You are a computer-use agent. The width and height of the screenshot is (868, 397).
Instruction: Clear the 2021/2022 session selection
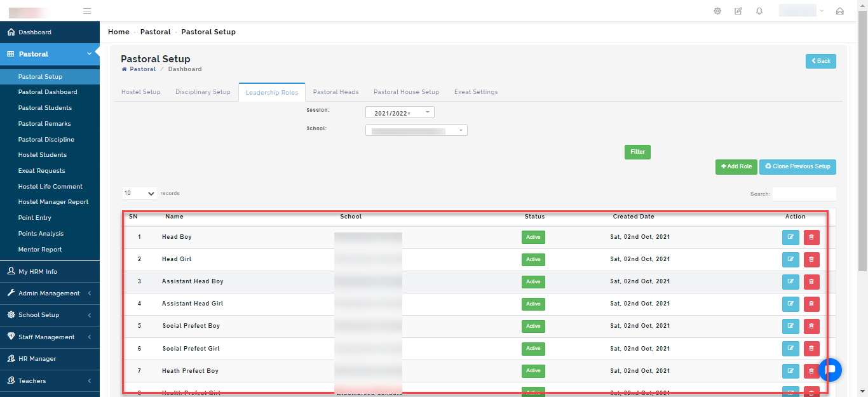[x=409, y=113]
